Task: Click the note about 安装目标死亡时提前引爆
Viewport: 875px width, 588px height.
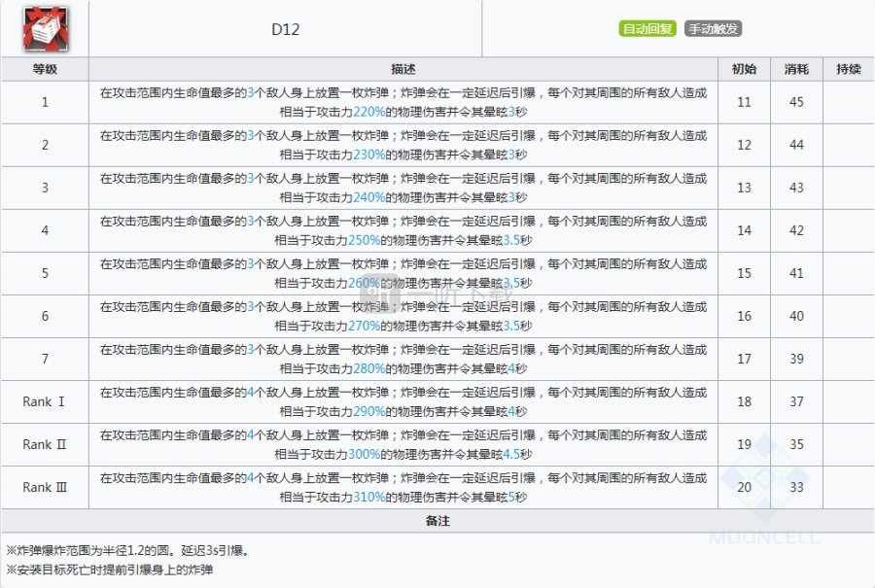Action: (x=109, y=570)
